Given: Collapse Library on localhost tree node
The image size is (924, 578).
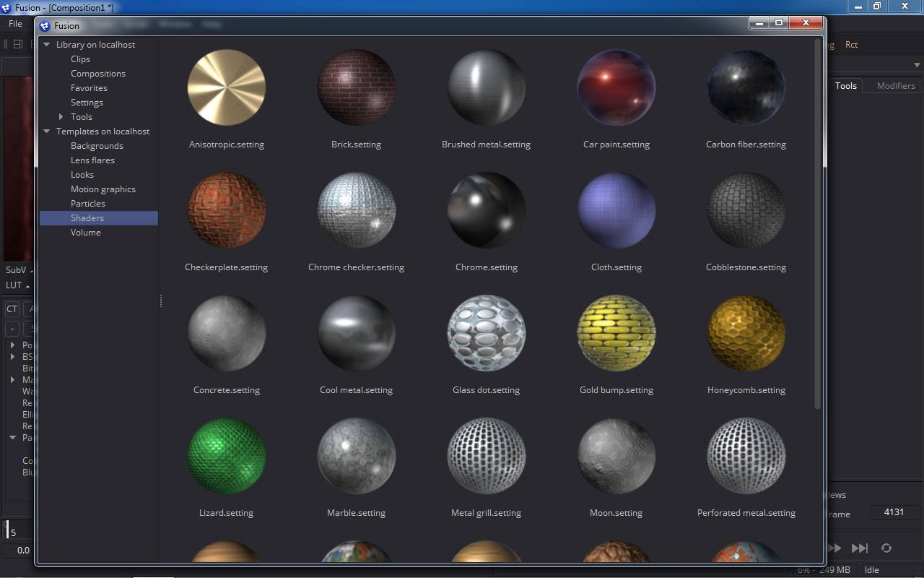Looking at the screenshot, I should 47,45.
